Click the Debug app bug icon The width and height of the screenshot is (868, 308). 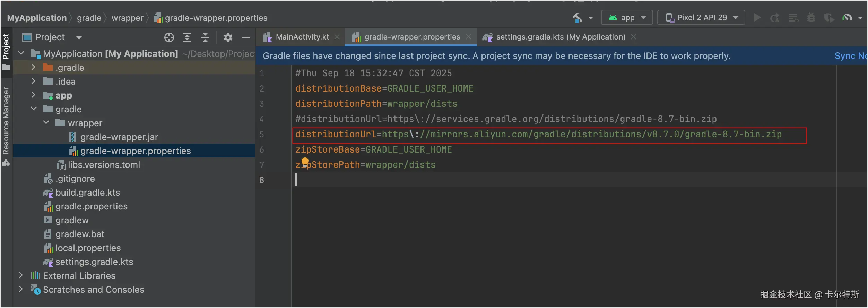(x=811, y=18)
